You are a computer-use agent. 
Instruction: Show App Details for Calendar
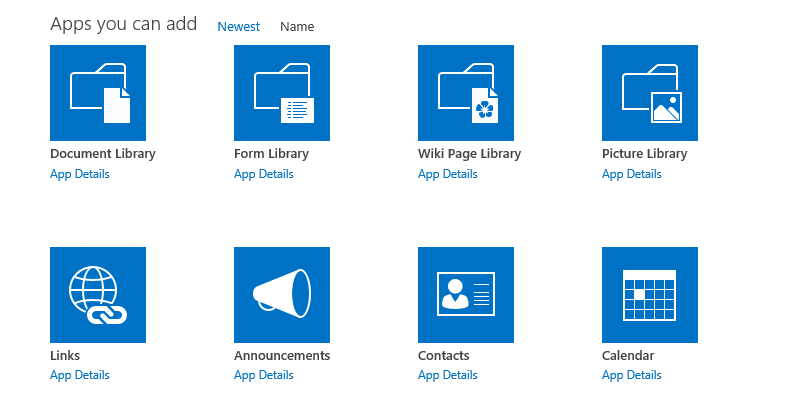[632, 375]
